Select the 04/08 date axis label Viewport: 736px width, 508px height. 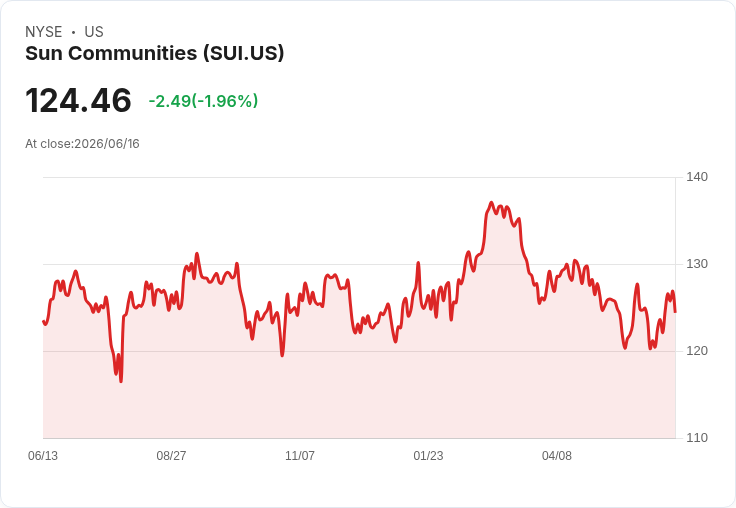pos(557,455)
